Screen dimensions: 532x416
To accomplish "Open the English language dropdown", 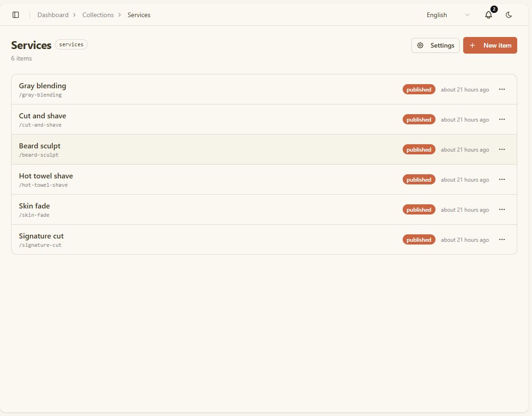I will tap(448, 15).
